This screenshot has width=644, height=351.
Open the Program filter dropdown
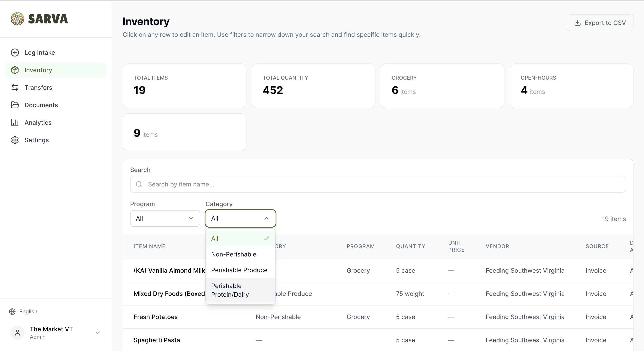[x=165, y=218]
